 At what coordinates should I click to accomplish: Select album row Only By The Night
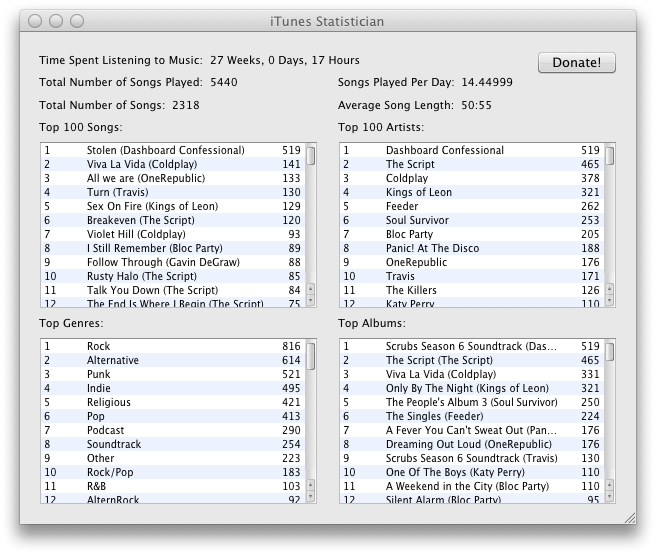click(x=472, y=388)
